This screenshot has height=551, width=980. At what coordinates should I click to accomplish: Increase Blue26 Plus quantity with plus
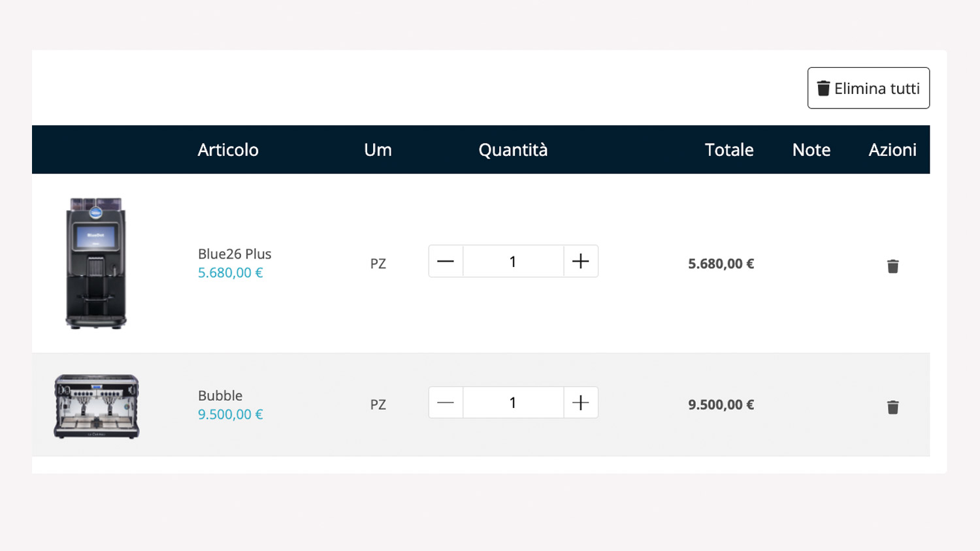[x=580, y=261]
